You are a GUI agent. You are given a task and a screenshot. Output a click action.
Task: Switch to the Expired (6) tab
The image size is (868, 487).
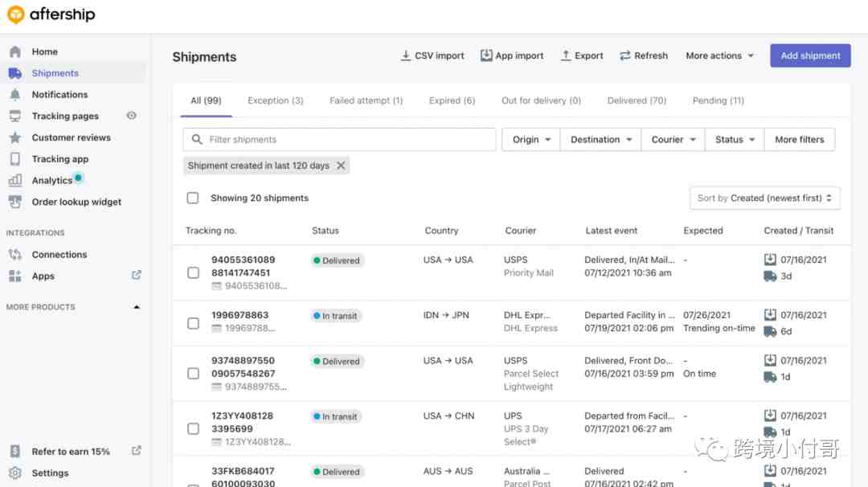(452, 100)
